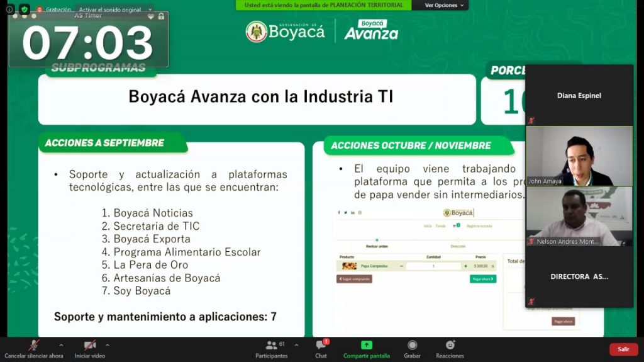Increase quantity with the plus button
This screenshot has width=644, height=362.
465,266
